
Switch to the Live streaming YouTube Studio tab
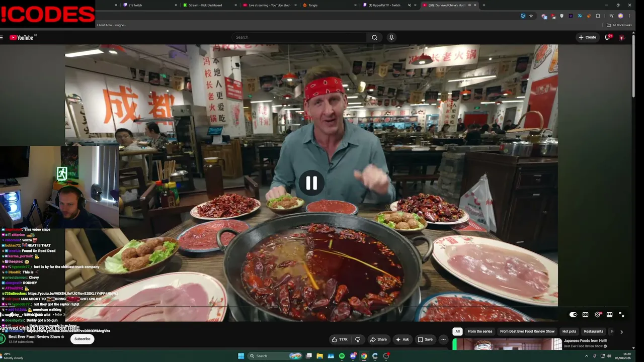tap(270, 5)
